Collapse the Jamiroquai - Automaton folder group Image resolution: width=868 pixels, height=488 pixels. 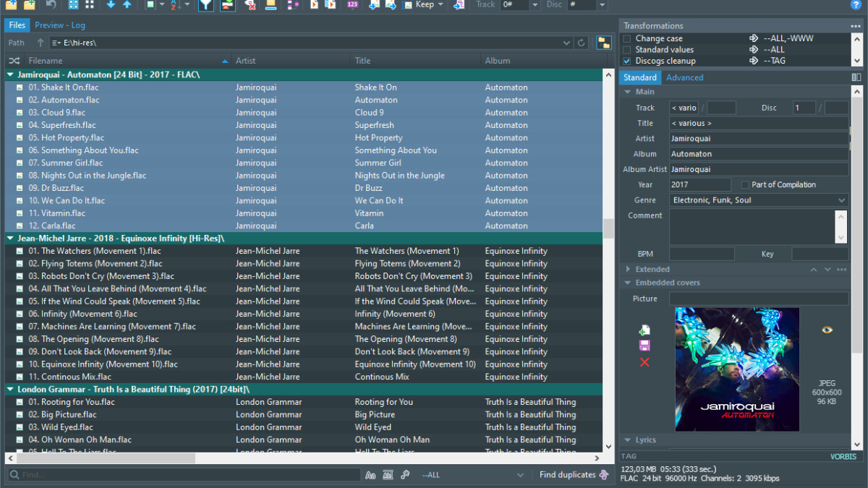coord(11,74)
